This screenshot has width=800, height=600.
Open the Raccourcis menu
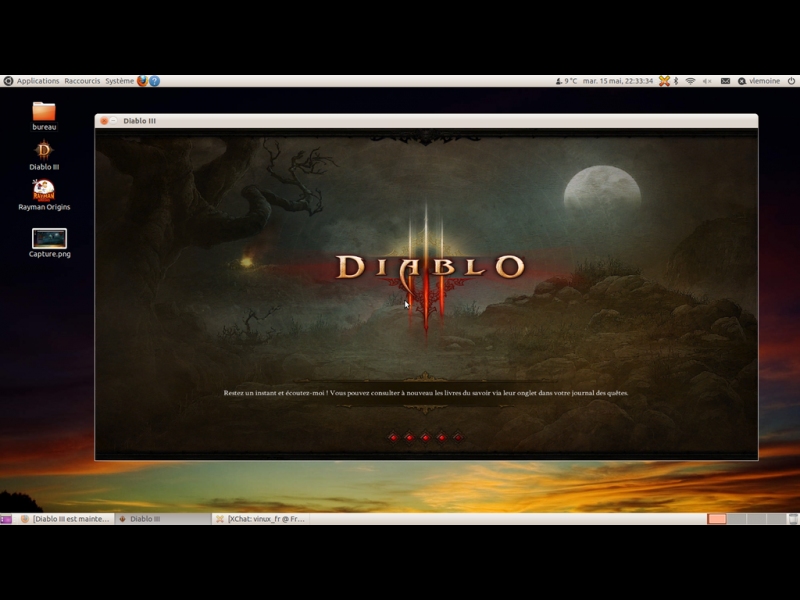pos(82,81)
